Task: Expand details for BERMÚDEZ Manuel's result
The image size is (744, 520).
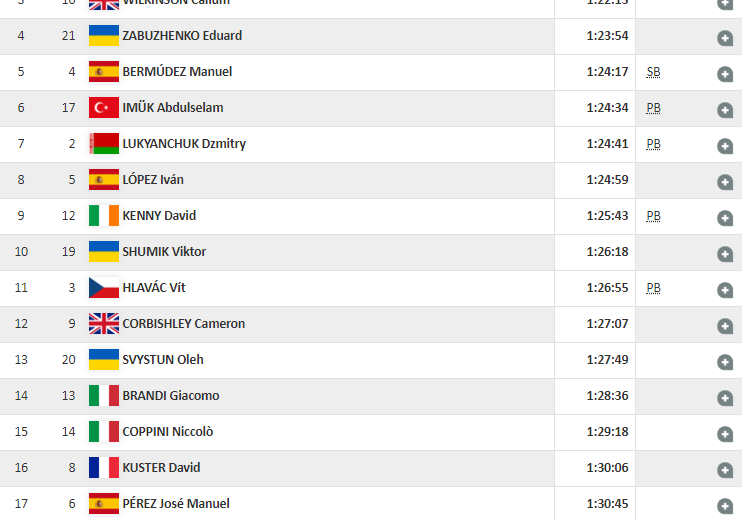Action: [725, 74]
